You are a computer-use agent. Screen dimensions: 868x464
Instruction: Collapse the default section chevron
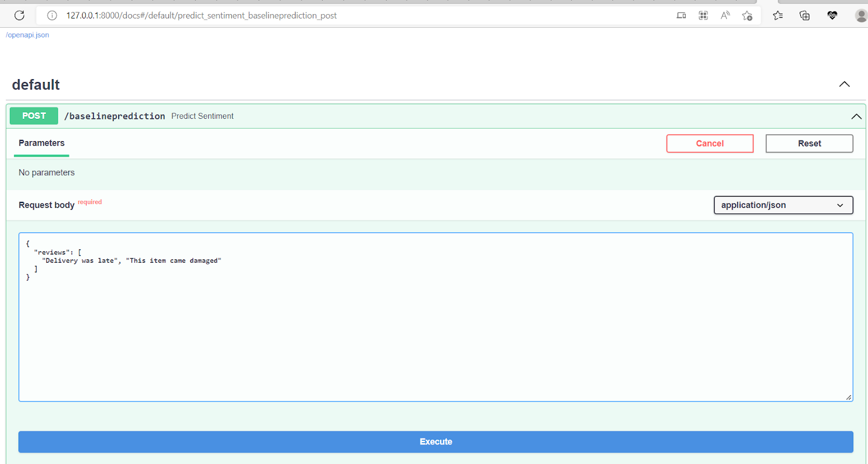[x=845, y=84]
